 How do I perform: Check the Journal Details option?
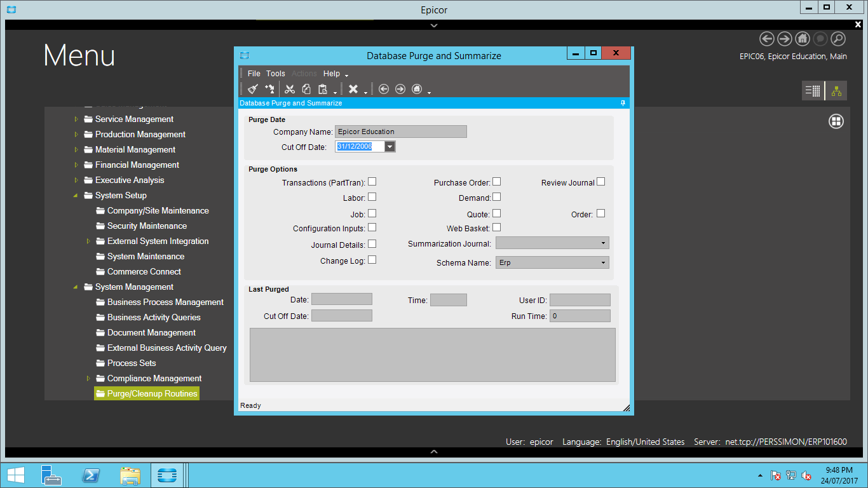pos(372,244)
